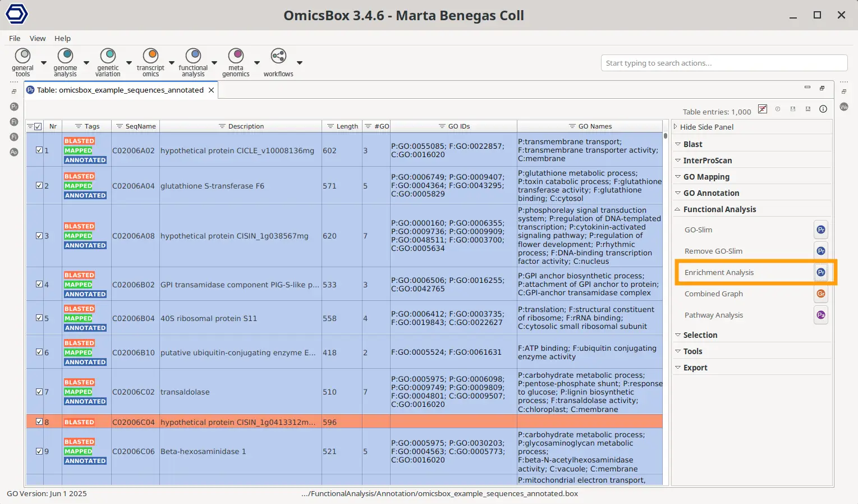
Task: Click the GO Names column filter icon
Action: point(572,126)
